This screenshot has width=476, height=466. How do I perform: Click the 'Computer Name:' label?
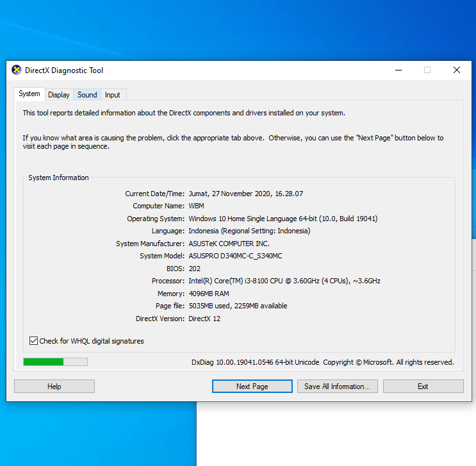coord(158,206)
